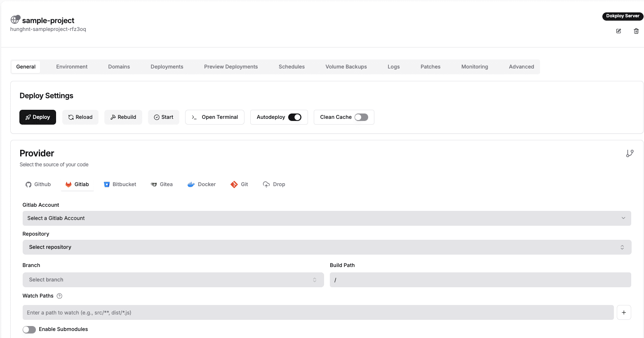Click the Deploy button
Viewport: 644px width, 338px height.
coord(38,117)
